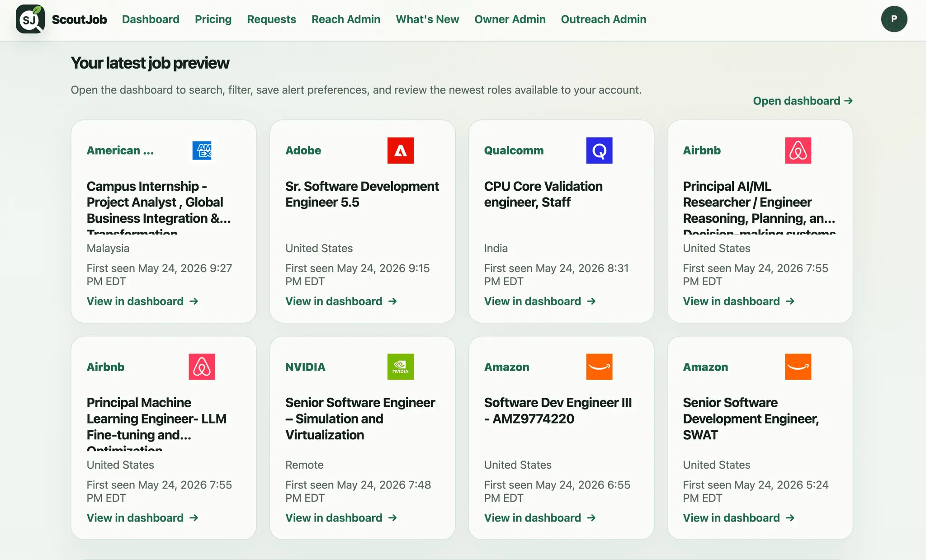Viewport: 926px width, 560px height.
Task: Click the 'American ...' company name
Action: click(120, 151)
